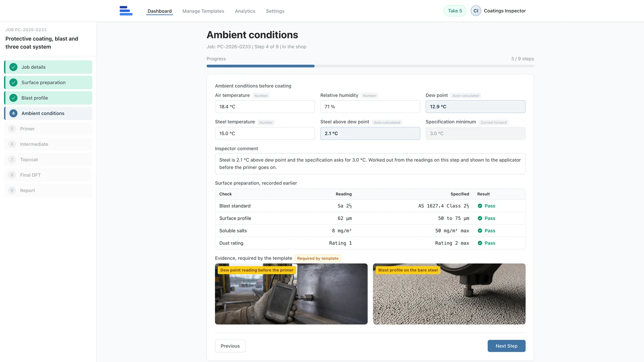Open the blast profile bare steel photo
Image resolution: width=644 pixels, height=362 pixels.
coord(449,294)
